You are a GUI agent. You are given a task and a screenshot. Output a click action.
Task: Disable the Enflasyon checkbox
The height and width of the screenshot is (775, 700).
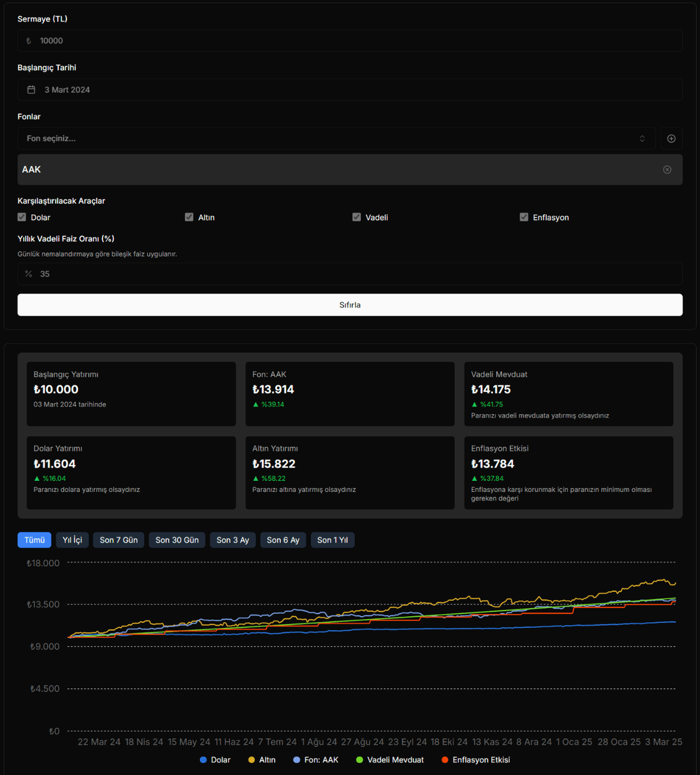coord(524,217)
